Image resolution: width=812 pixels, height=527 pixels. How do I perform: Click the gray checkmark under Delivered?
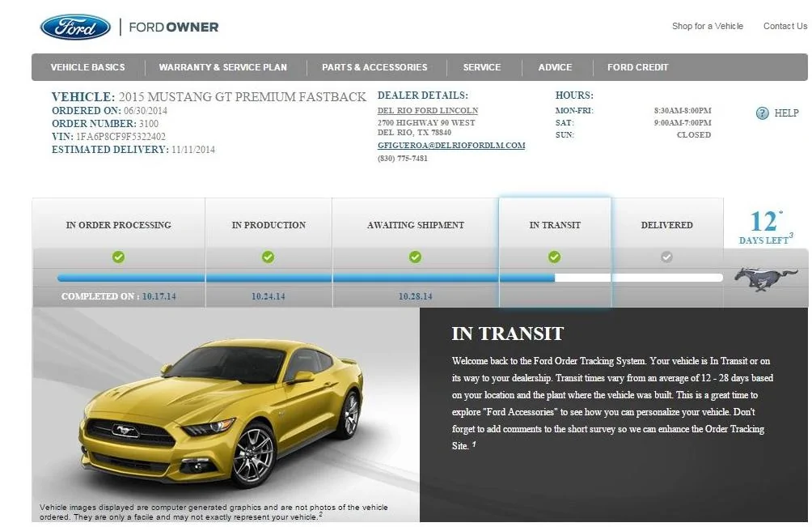click(x=666, y=257)
